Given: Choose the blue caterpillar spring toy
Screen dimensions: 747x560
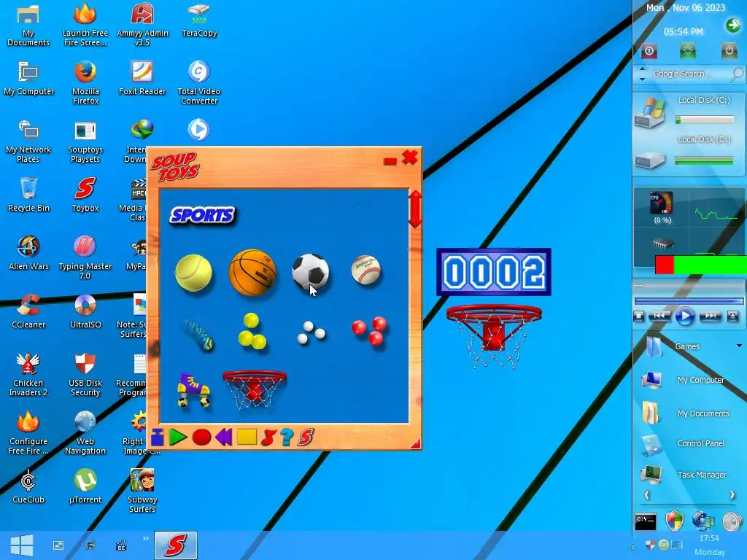Looking at the screenshot, I should click(198, 334).
